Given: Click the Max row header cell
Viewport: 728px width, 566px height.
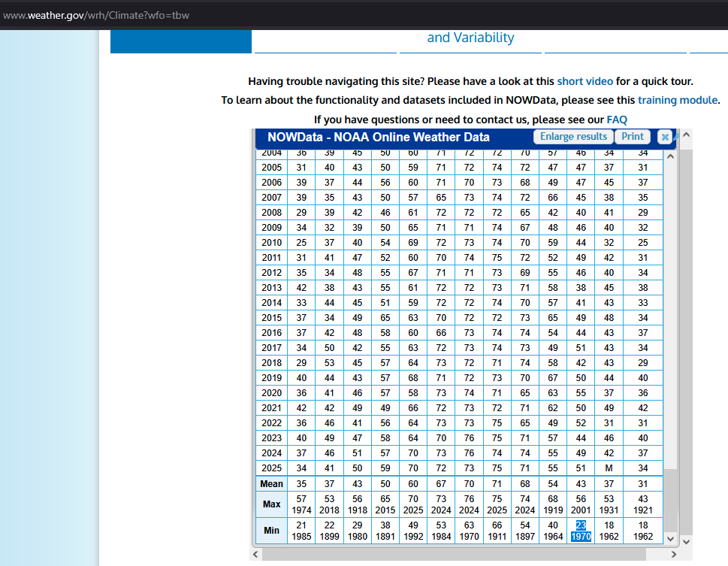Looking at the screenshot, I should click(x=271, y=504).
